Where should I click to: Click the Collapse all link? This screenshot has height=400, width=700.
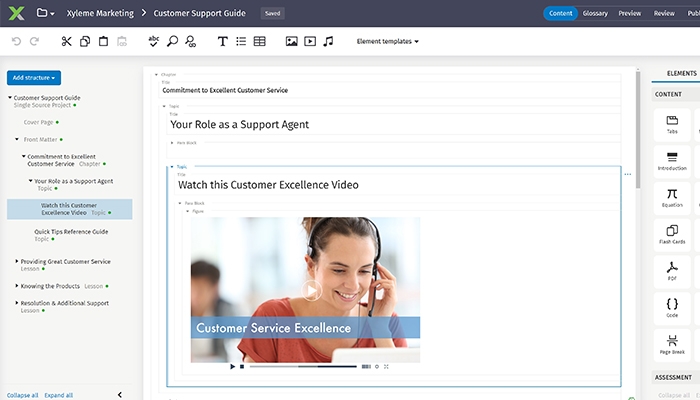22,395
